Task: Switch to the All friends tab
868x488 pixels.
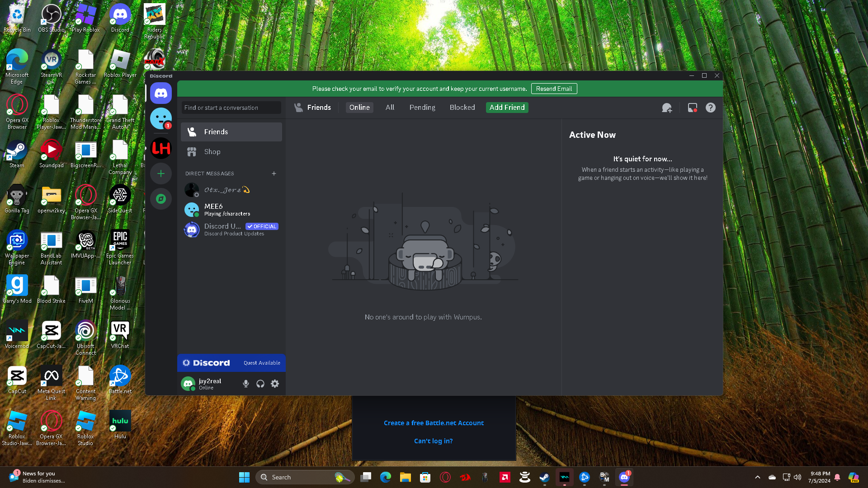Action: pos(390,108)
